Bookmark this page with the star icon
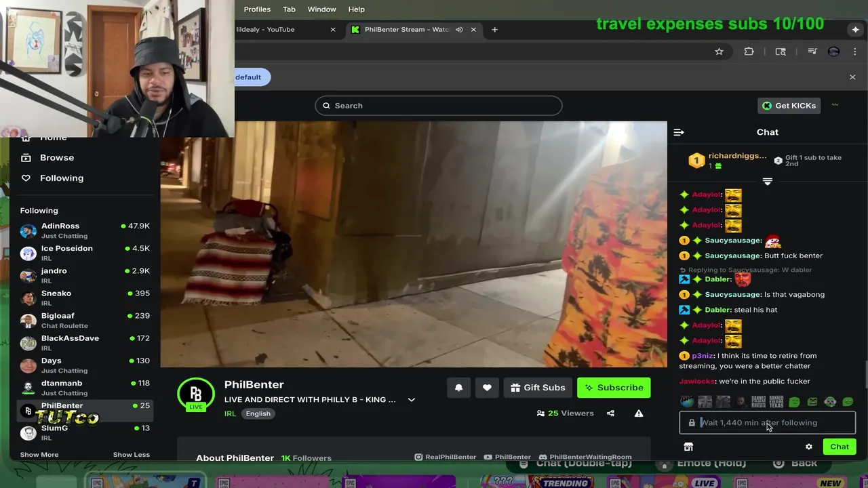This screenshot has width=868, height=488. [719, 52]
